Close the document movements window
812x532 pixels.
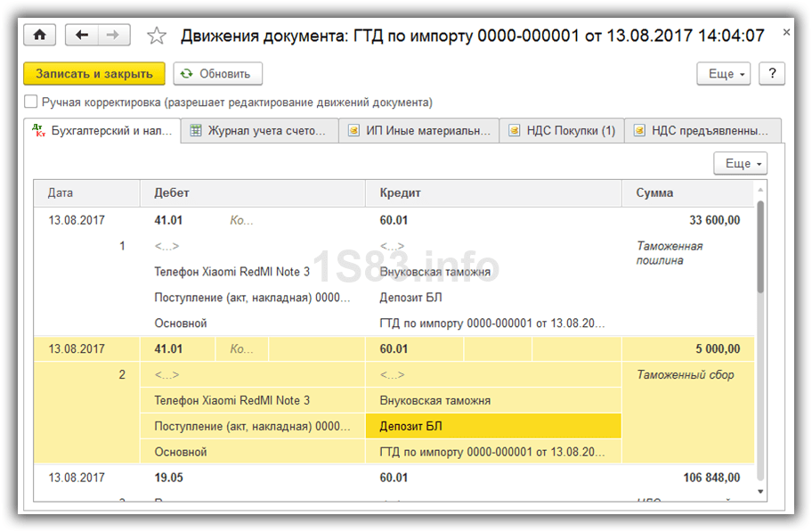click(786, 32)
